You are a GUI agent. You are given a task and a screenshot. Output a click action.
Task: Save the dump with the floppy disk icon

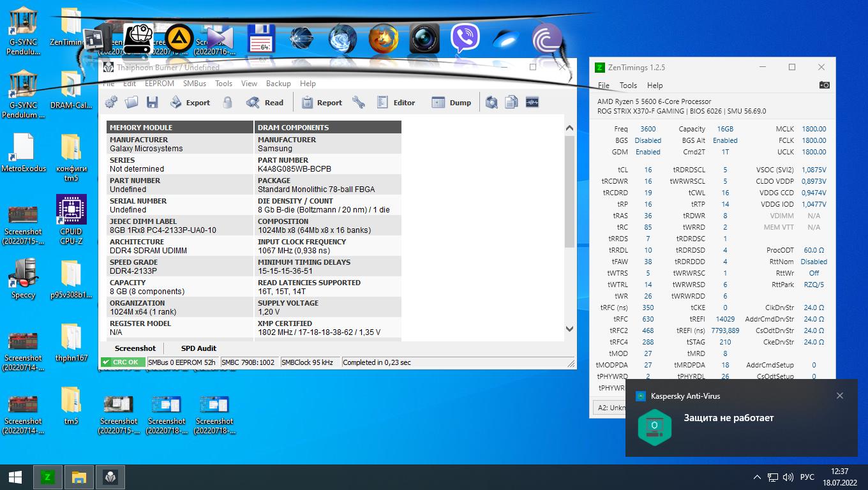152,102
